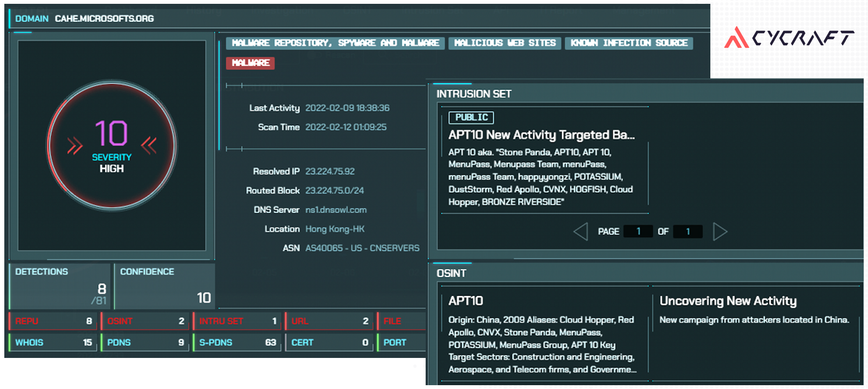Open the PDNS tab
This screenshot has width=868, height=389.
145,343
